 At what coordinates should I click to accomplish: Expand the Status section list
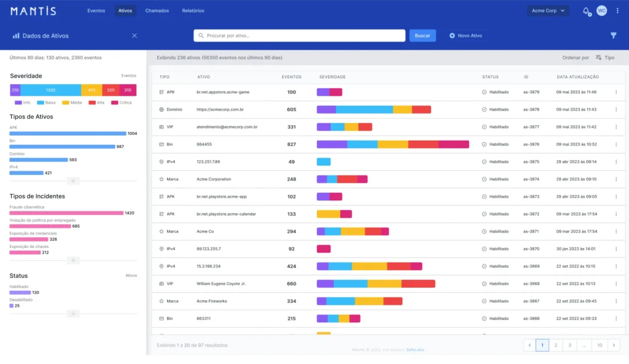click(x=73, y=314)
